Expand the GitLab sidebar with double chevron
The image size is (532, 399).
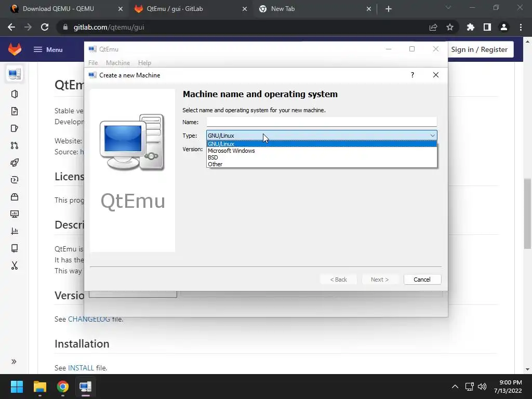[14, 362]
